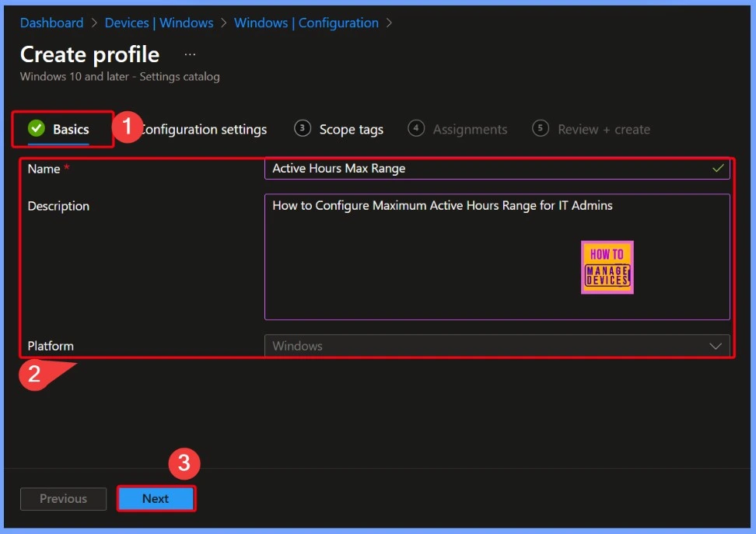Click step 4 circle icon for Assignments
Viewport: 756px width, 534px height.
pyautogui.click(x=416, y=128)
